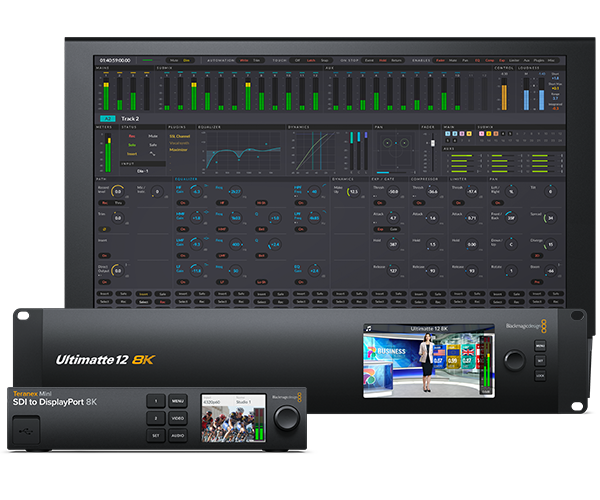Click the MENU button on the Ultimatte 12 8K
Image resolution: width=600 pixels, height=500 pixels.
[540, 346]
